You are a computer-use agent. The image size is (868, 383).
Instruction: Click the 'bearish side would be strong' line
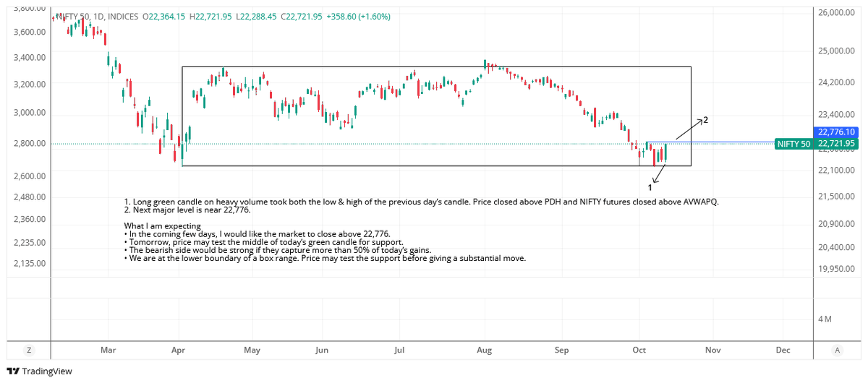click(277, 250)
